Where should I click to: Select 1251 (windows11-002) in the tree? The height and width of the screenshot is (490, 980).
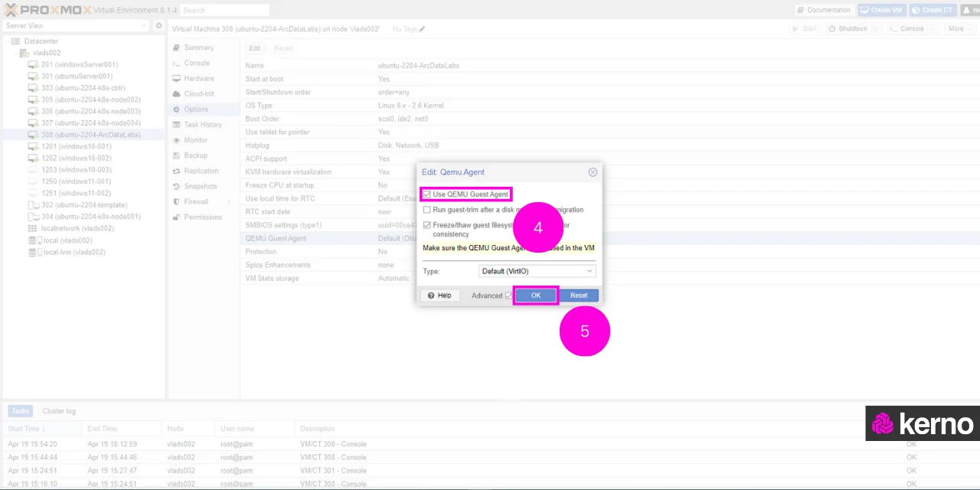pyautogui.click(x=83, y=194)
